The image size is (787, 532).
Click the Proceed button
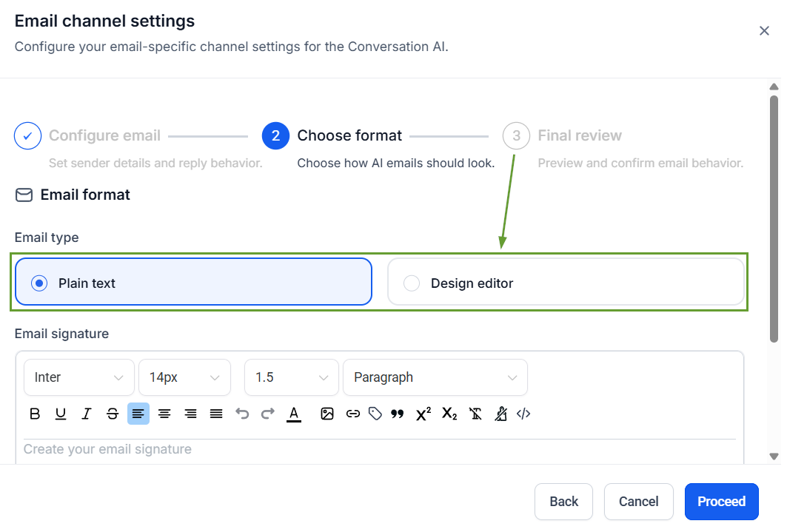(721, 502)
